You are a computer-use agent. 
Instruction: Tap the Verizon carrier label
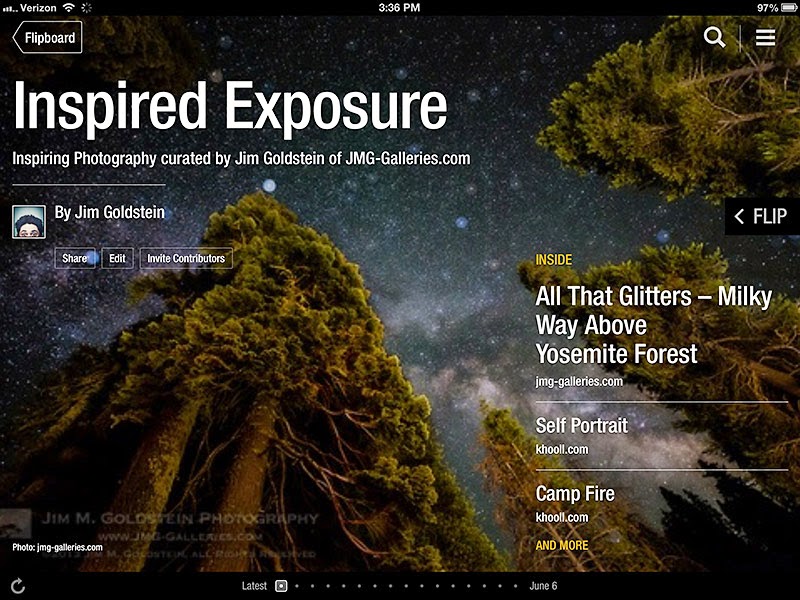point(39,7)
